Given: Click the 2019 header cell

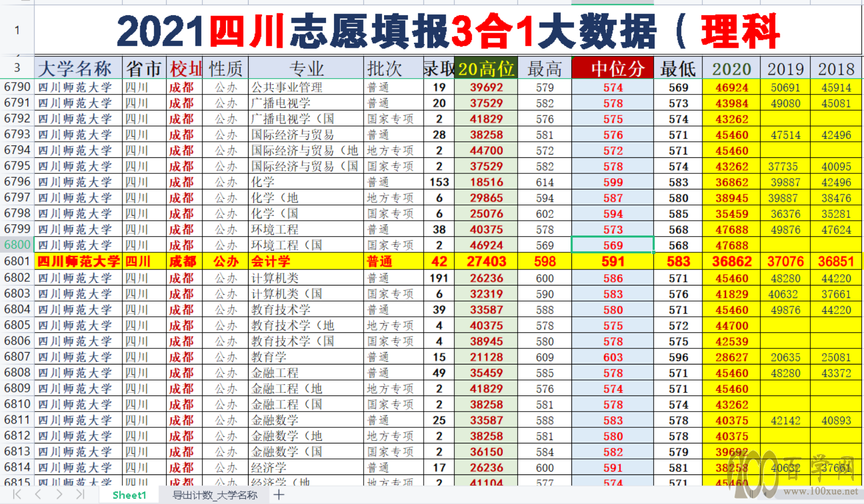Looking at the screenshot, I should (785, 68).
